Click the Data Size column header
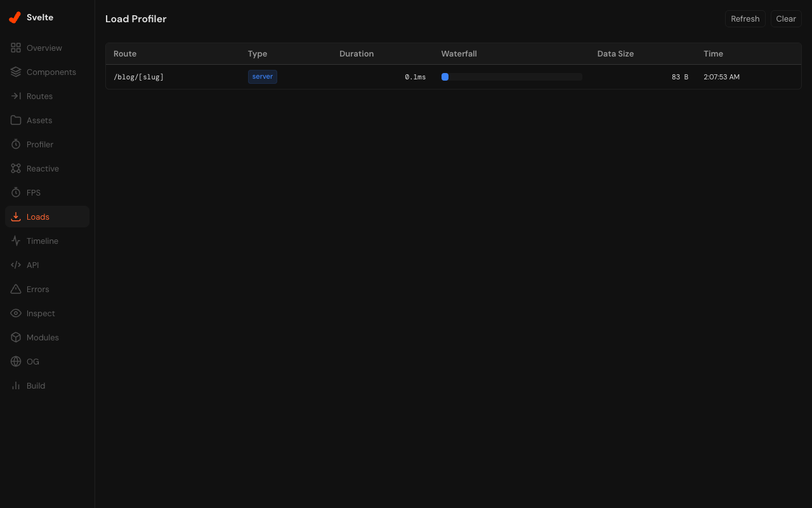Viewport: 812px width, 508px height. [x=615, y=54]
